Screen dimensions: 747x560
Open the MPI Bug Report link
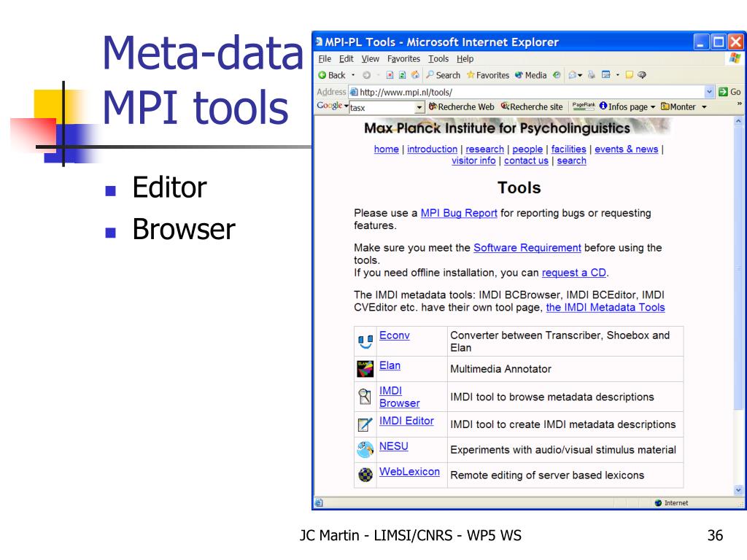(x=459, y=213)
